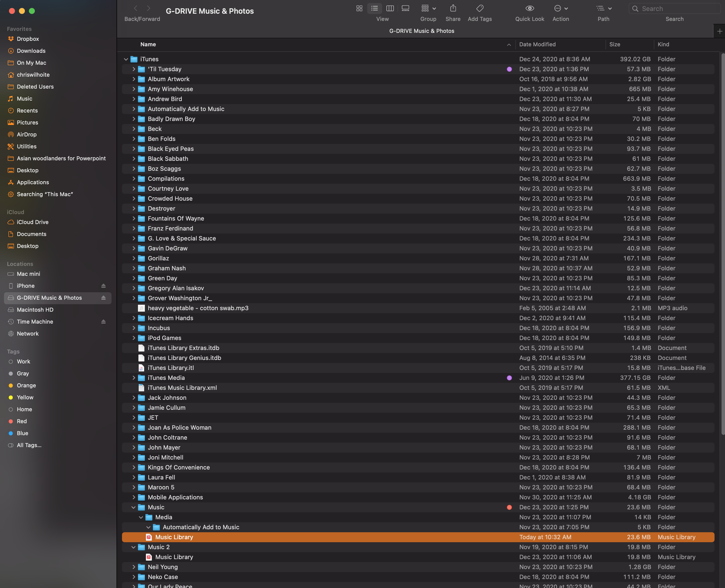Switch to icon view in toolbar
This screenshot has height=588, width=725.
[359, 8]
